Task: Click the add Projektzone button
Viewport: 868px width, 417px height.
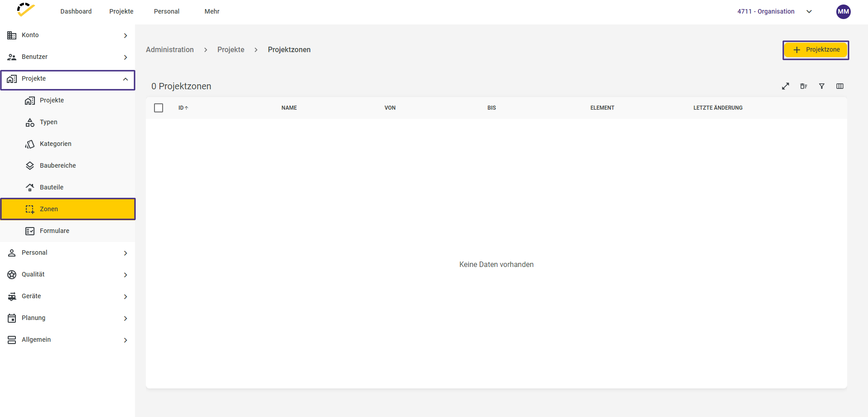Action: tap(815, 50)
